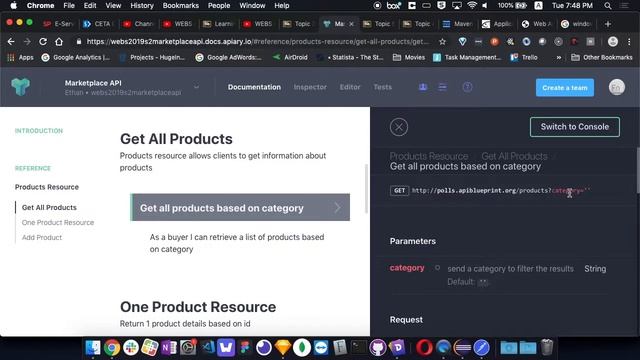640x360 pixels.
Task: Select Add Product in sidebar
Action: tap(42, 238)
